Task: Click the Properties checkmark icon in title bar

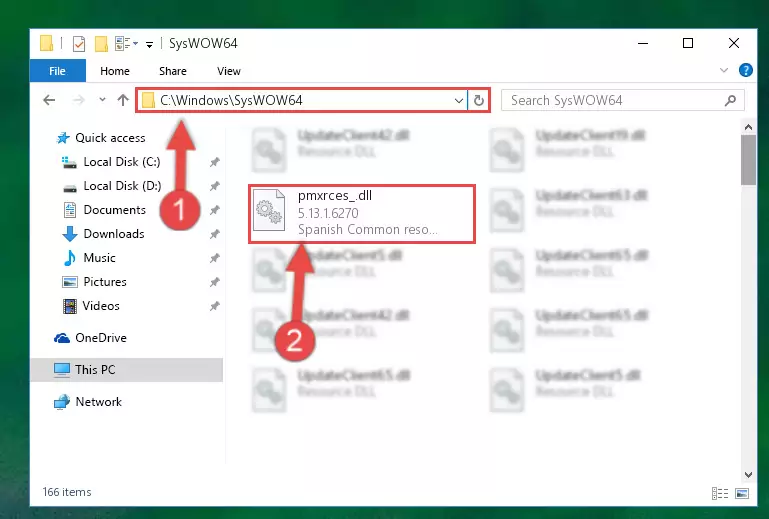Action: [x=78, y=44]
